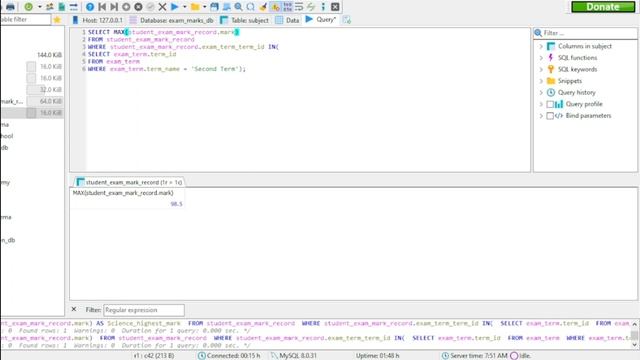Select the SQL keywords label
Screen dimensions: 640x360
pyautogui.click(x=578, y=69)
